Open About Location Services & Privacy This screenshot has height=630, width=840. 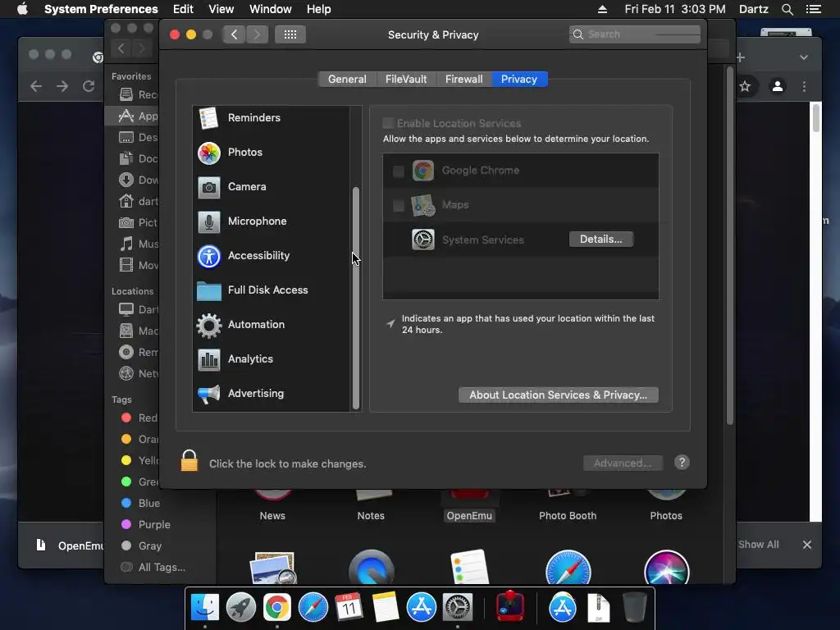tap(558, 395)
